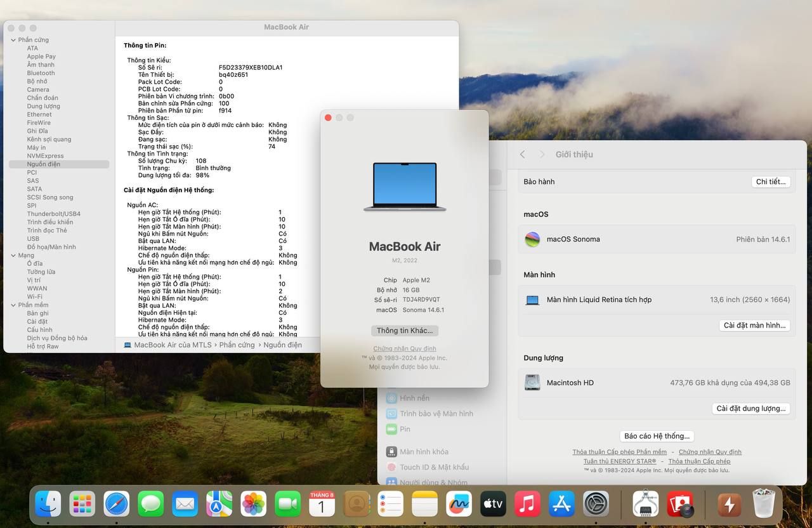Collapse the Phần cứng tree group
Image resolution: width=812 pixels, height=528 pixels.
(x=13, y=40)
